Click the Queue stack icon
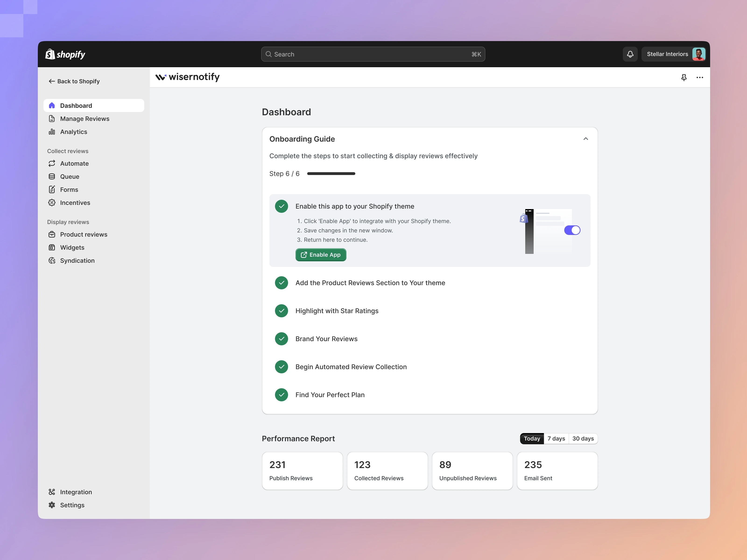 pos(52,177)
